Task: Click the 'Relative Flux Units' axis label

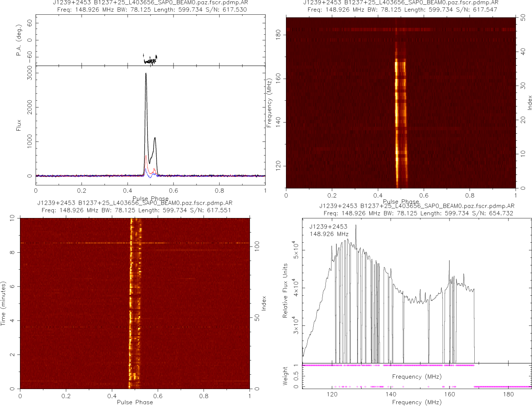Action: [x=286, y=290]
